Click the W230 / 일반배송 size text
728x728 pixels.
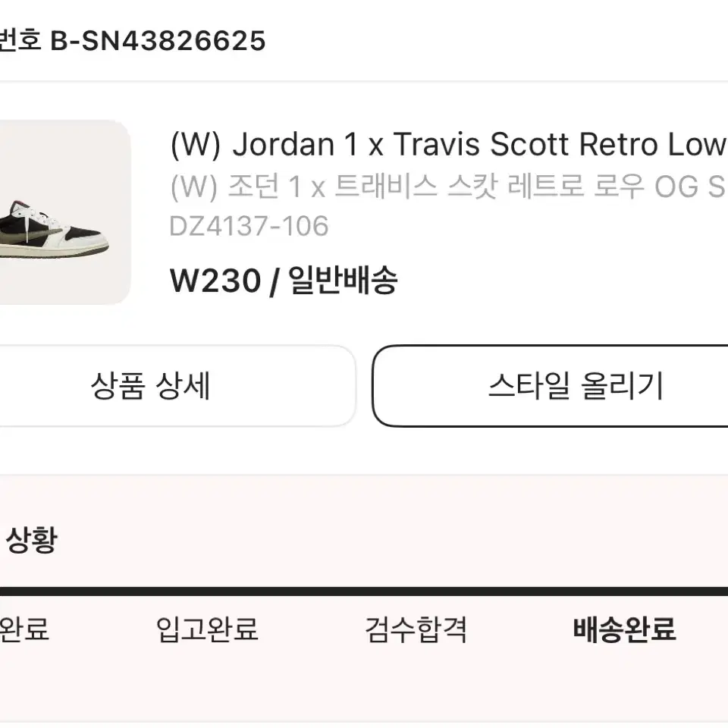(284, 281)
